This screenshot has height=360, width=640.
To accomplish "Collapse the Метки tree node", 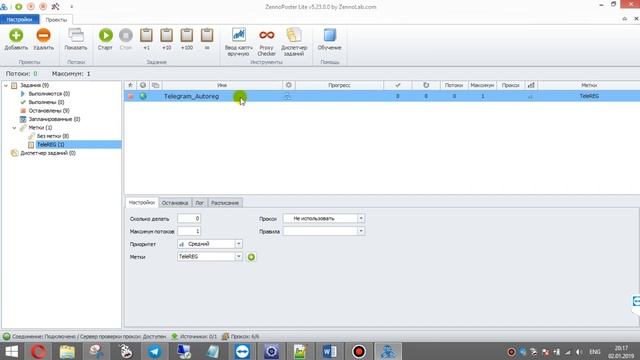I will click(14, 128).
